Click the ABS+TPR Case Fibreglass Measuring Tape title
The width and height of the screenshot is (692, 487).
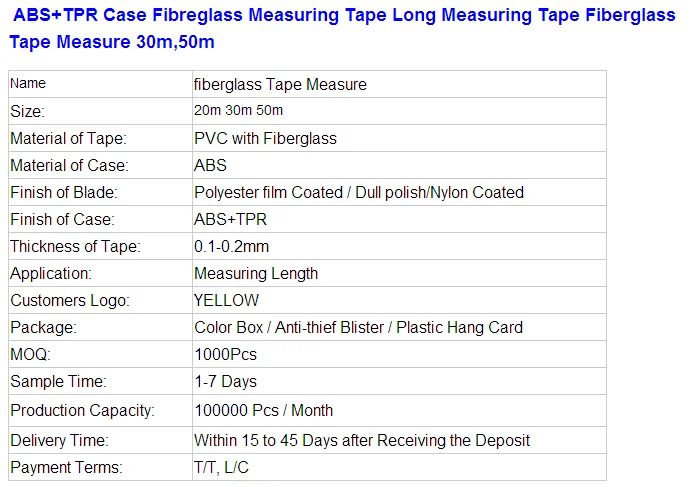pos(338,29)
